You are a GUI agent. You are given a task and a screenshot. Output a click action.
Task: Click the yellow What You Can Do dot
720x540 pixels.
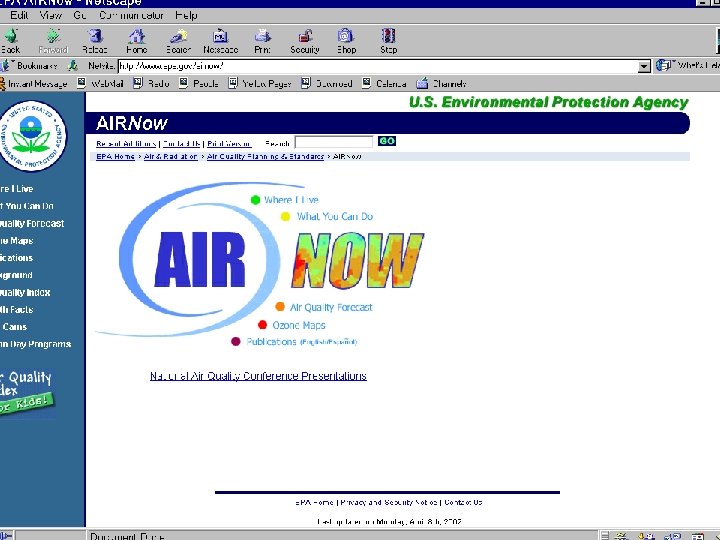pyautogui.click(x=285, y=216)
